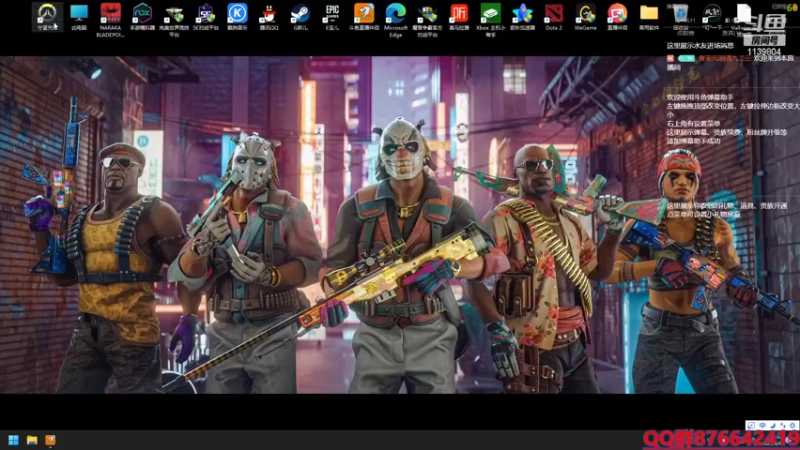Open the orange Douyu 斗鱼直播伴侣 icon
Viewport: 800px width, 450px height.
coord(364,16)
